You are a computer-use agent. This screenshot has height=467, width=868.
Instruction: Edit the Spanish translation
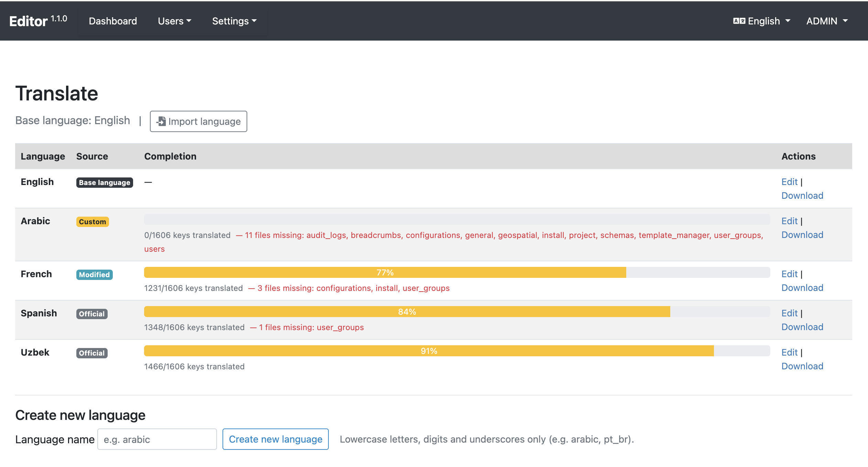click(789, 313)
